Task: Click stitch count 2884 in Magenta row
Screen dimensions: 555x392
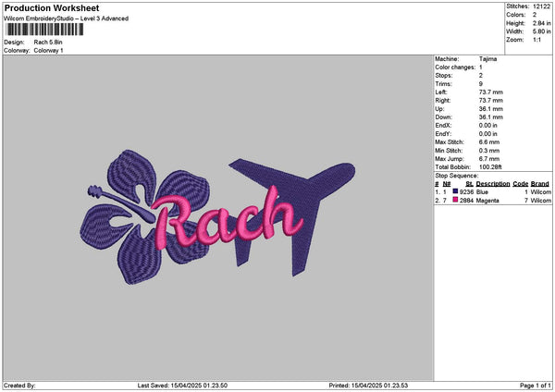Action: (x=466, y=201)
